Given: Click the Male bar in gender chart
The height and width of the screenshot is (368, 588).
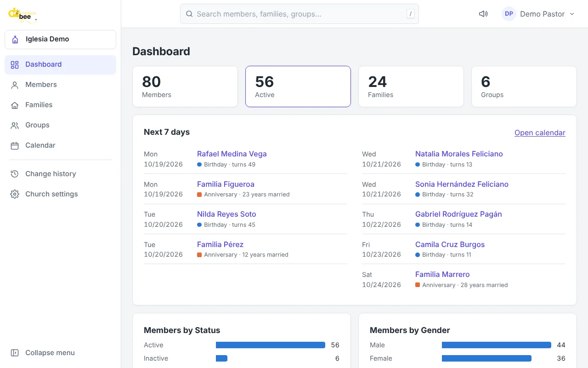Looking at the screenshot, I should (497, 345).
